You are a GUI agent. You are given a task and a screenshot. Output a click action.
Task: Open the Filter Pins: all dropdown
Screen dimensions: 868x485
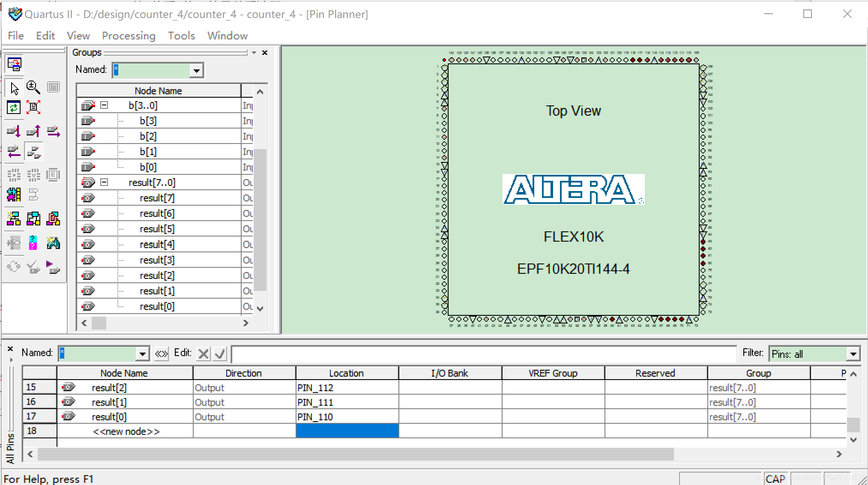coord(853,354)
